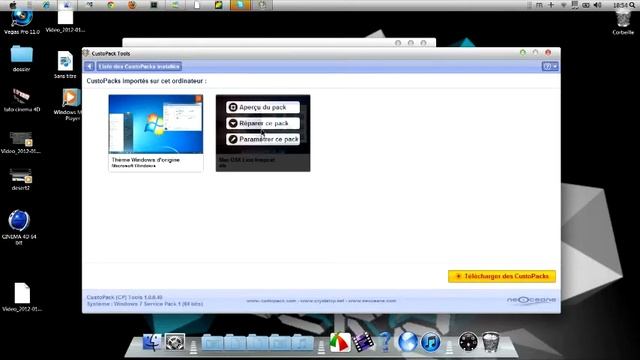The height and width of the screenshot is (360, 640).
Task: Open Finder icon in the dock
Action: click(152, 342)
